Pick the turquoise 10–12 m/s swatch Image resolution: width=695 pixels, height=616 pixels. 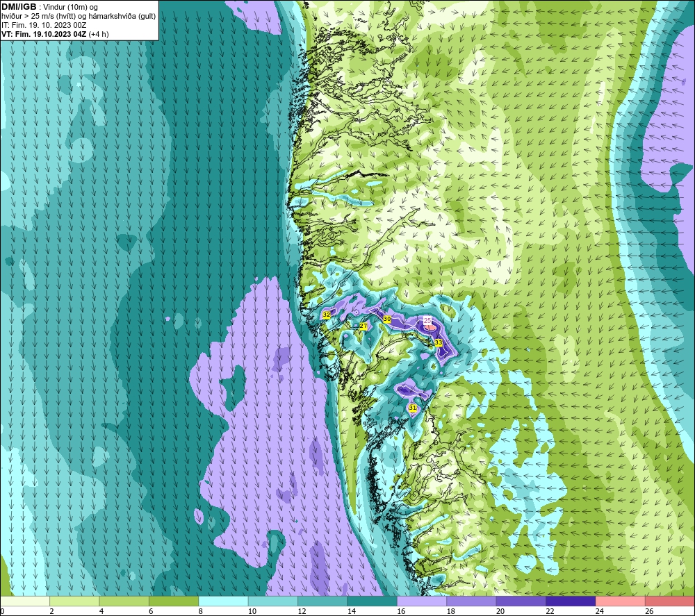(x=273, y=601)
